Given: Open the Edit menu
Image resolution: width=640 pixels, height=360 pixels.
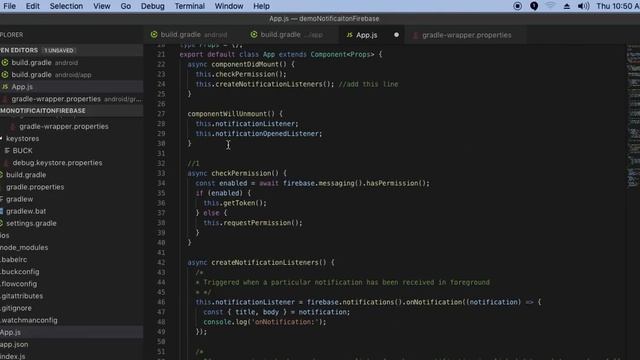Looking at the screenshot, I should tap(33, 6).
